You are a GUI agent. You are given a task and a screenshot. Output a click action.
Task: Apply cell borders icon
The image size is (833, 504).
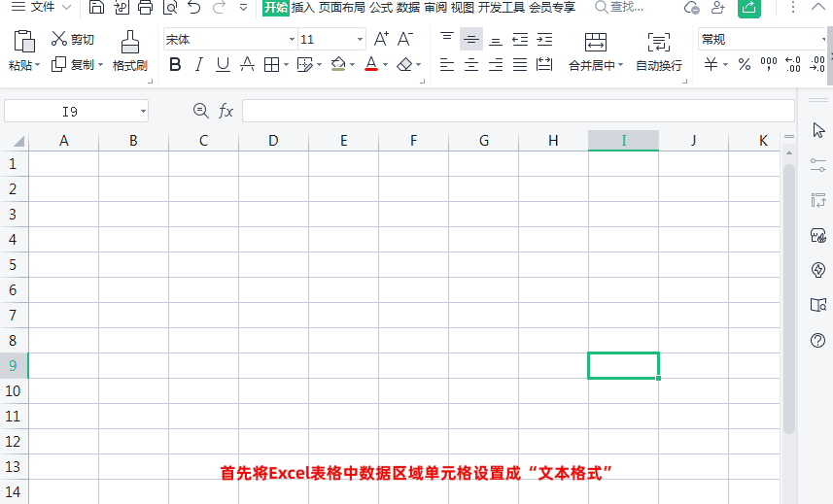tap(271, 65)
